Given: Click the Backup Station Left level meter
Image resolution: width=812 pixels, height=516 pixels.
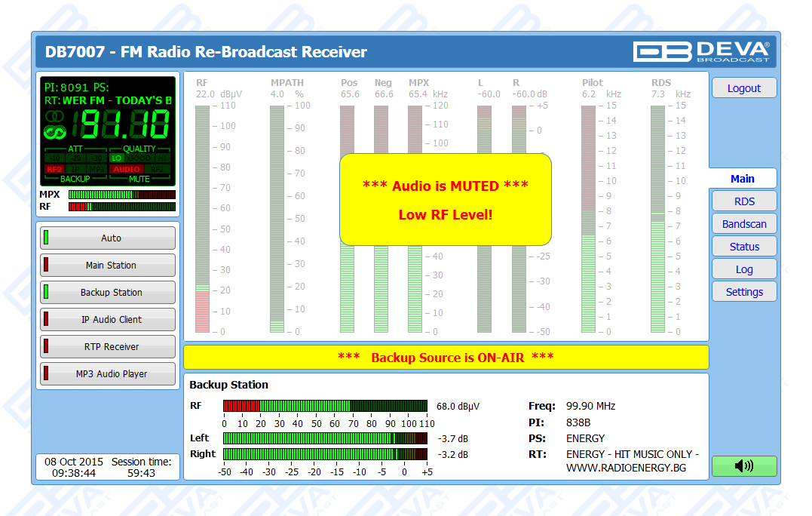Looking at the screenshot, I should pyautogui.click(x=325, y=438).
